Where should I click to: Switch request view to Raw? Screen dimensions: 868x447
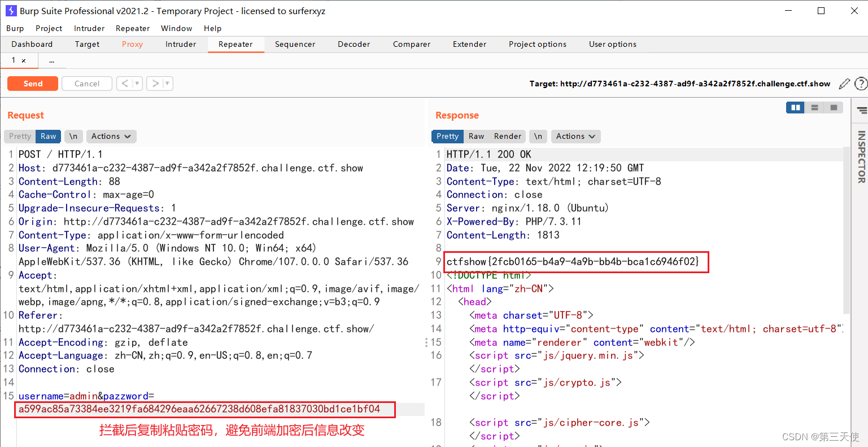(x=48, y=136)
